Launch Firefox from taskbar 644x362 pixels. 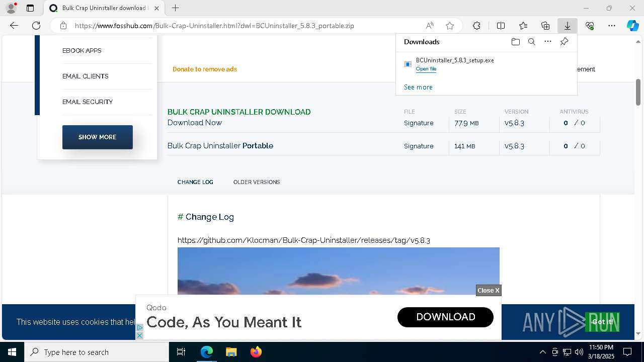pos(256,352)
